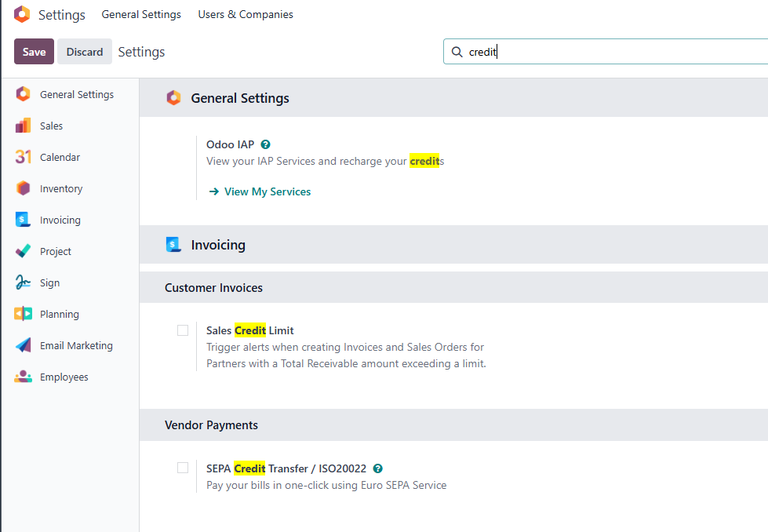Click the Employees people icon
The width and height of the screenshot is (768, 532).
pyautogui.click(x=23, y=376)
